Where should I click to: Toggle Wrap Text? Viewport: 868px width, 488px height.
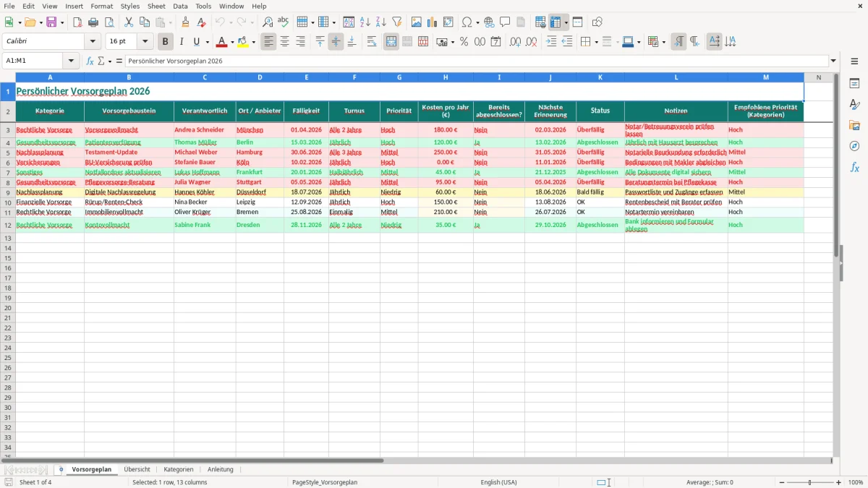372,42
